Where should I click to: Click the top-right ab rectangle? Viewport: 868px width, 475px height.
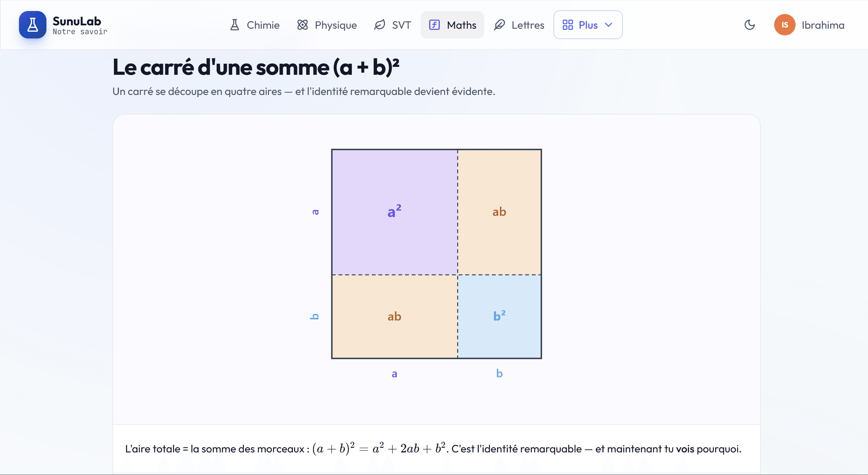499,212
